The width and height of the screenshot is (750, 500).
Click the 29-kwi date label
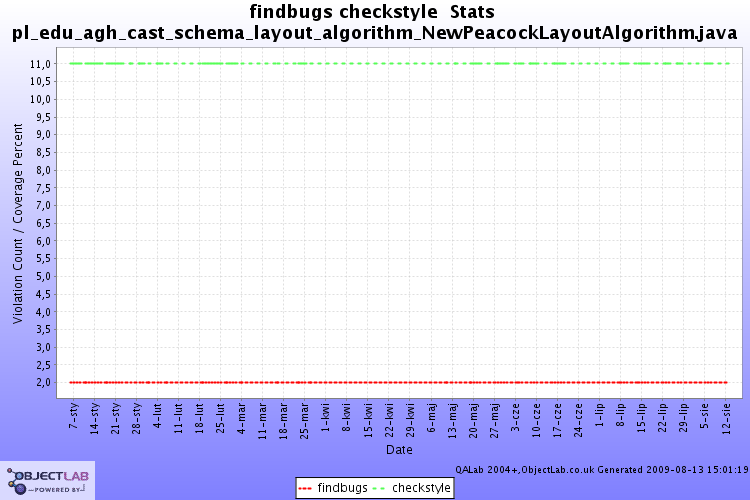[410, 420]
